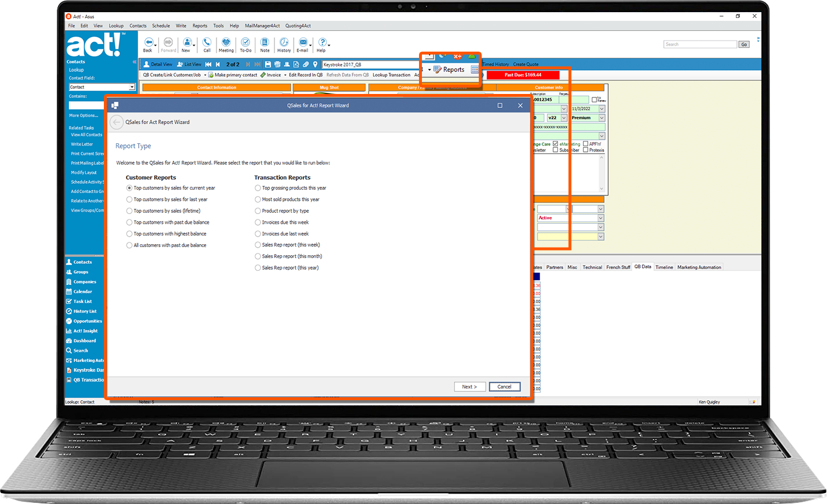This screenshot has height=504, width=827.
Task: Click More Options link in sidebar
Action: (84, 115)
